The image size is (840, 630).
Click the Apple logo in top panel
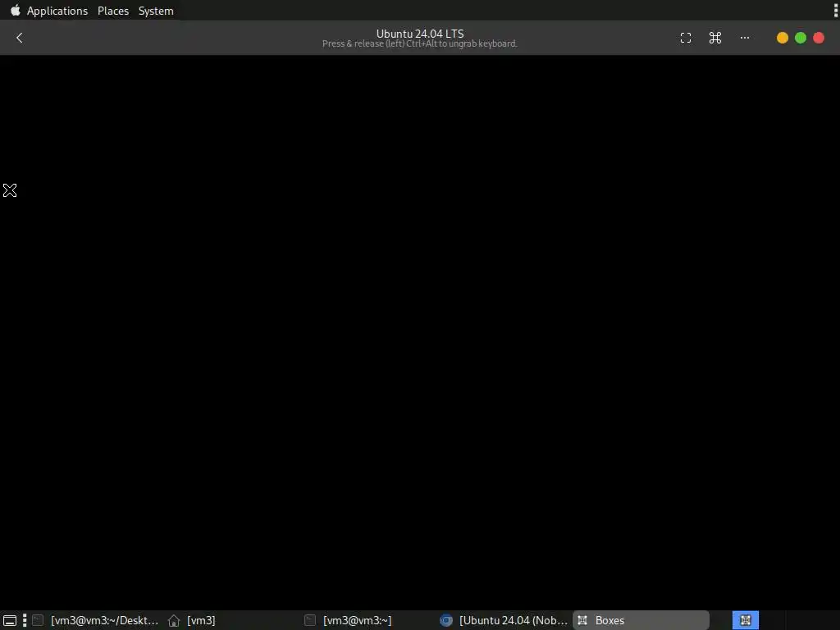[16, 10]
